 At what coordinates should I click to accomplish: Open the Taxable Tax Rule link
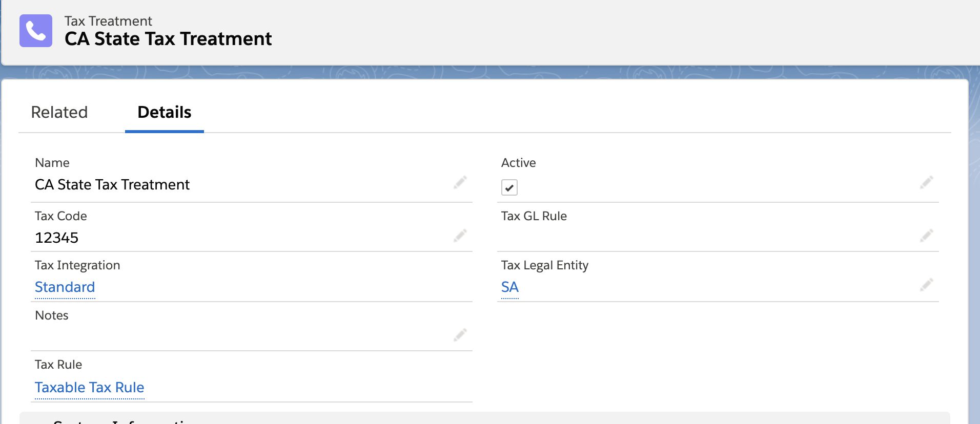tap(90, 388)
